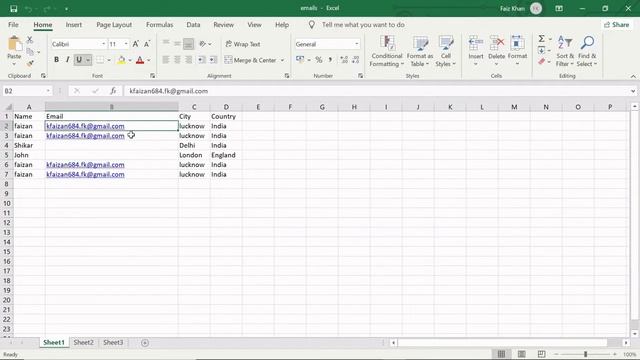Click the Save icon in title bar
This screenshot has height=360, width=640.
point(13,9)
